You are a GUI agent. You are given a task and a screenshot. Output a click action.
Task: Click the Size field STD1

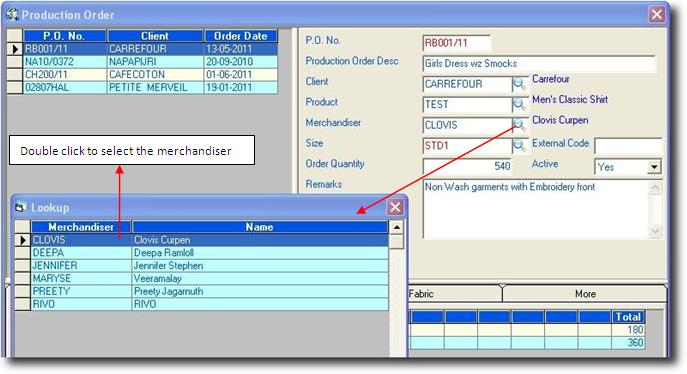coord(467,145)
